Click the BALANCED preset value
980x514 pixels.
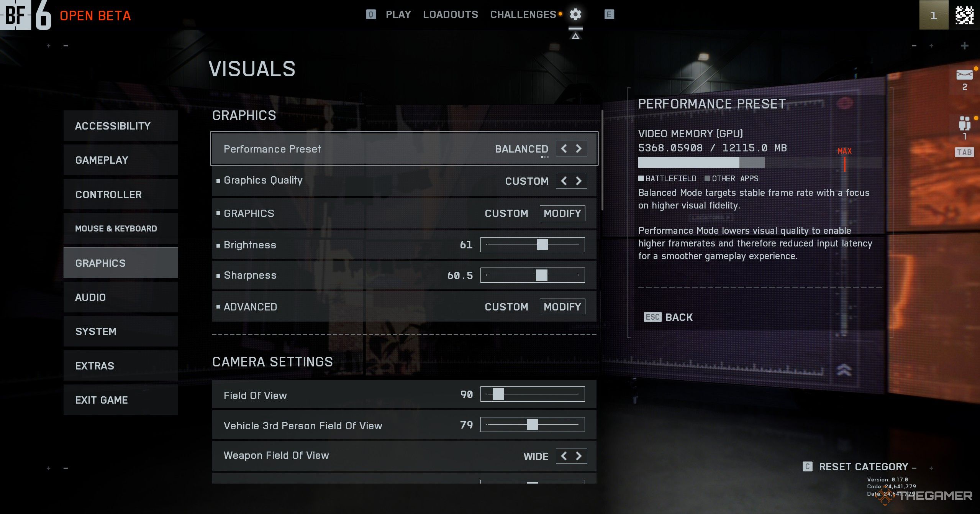[521, 149]
